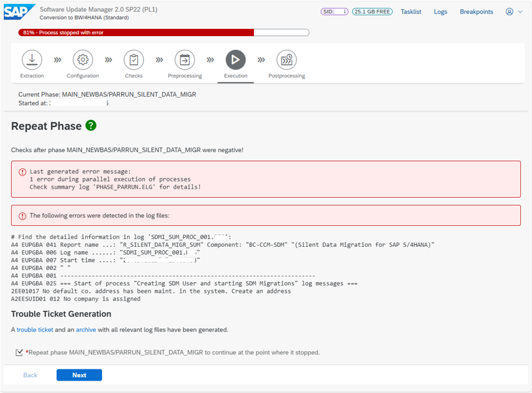Open the trouble ticket link
This screenshot has width=532, height=393.
[35, 330]
